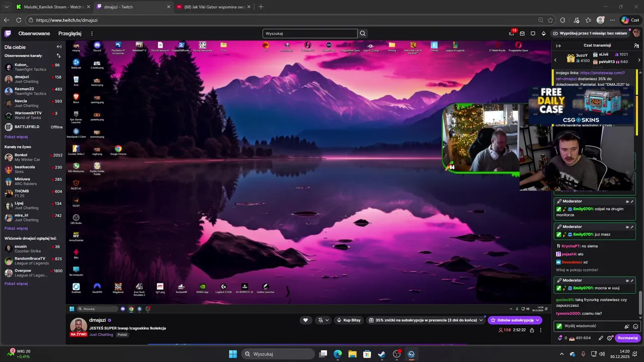This screenshot has height=362, width=644.
Task: Switch to the Malutki_Kamilek Stream tab
Action: tap(52, 7)
